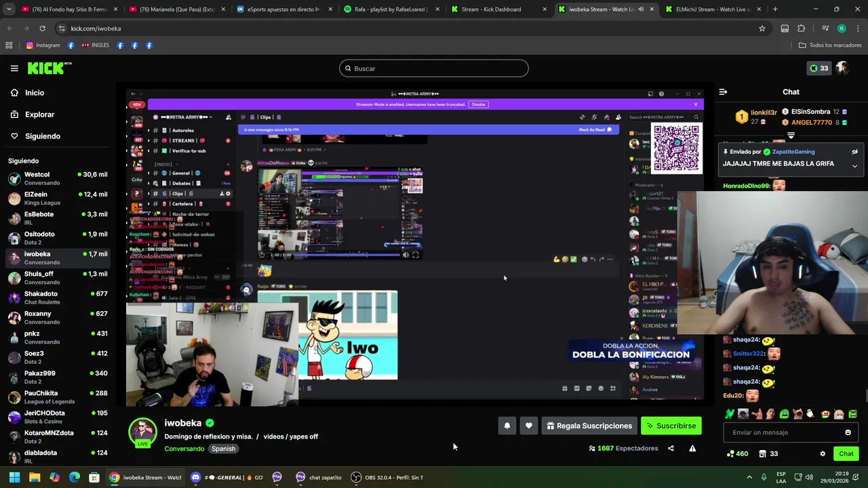This screenshot has width=868, height=488.
Task: Mute the iwobeka Stream tab audio
Action: pyautogui.click(x=641, y=9)
